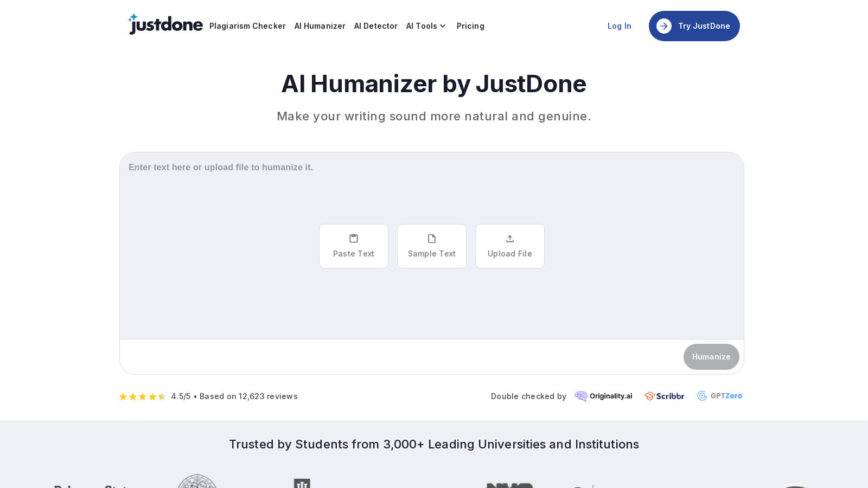Image resolution: width=868 pixels, height=488 pixels.
Task: Click the Originality.ai logo
Action: pyautogui.click(x=603, y=396)
